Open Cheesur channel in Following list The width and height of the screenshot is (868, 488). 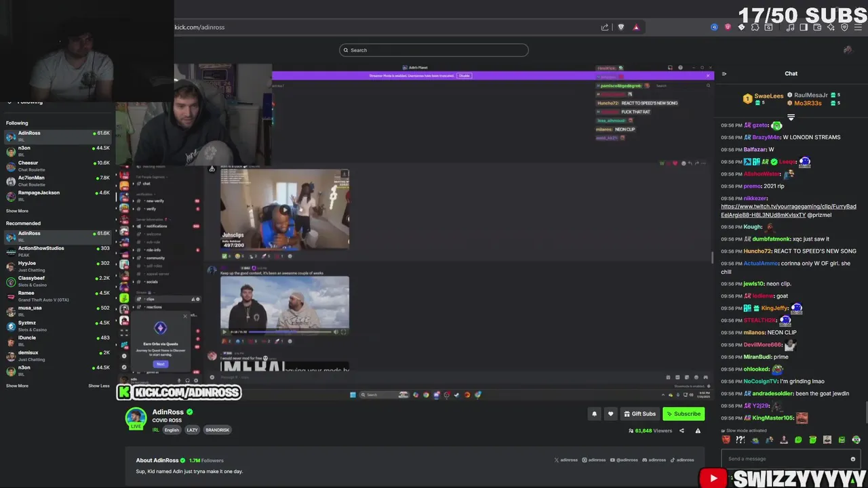click(x=57, y=165)
